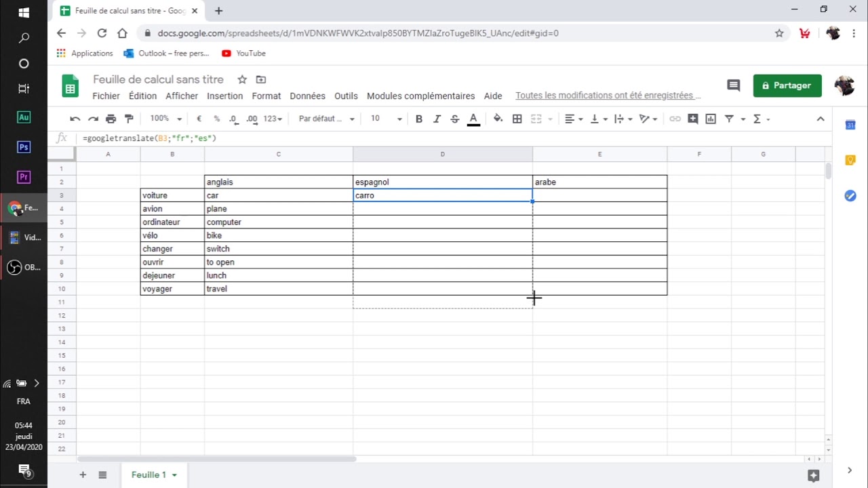The image size is (868, 488).
Task: Add a new sheet with plus
Action: coord(83,475)
